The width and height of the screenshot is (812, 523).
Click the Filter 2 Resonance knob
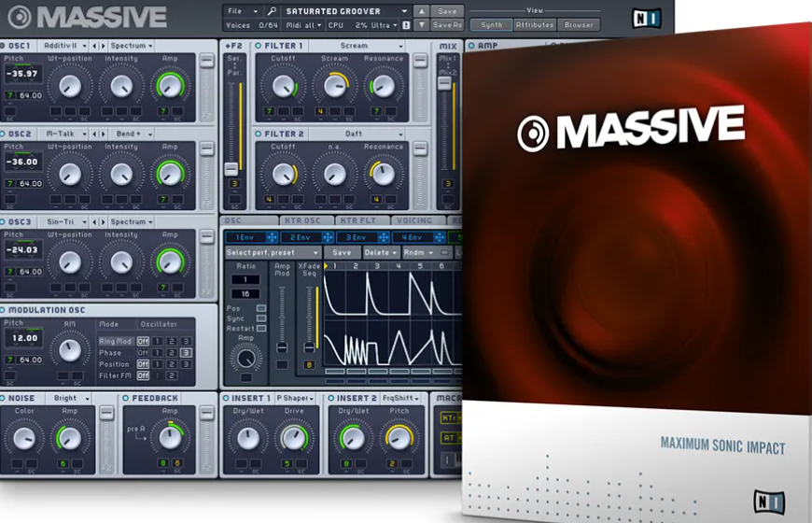(384, 174)
